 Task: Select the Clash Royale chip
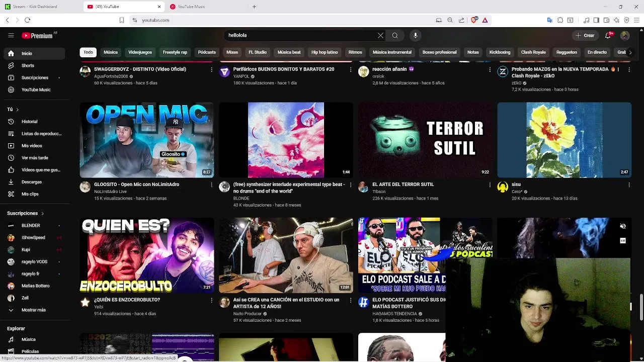tap(533, 52)
